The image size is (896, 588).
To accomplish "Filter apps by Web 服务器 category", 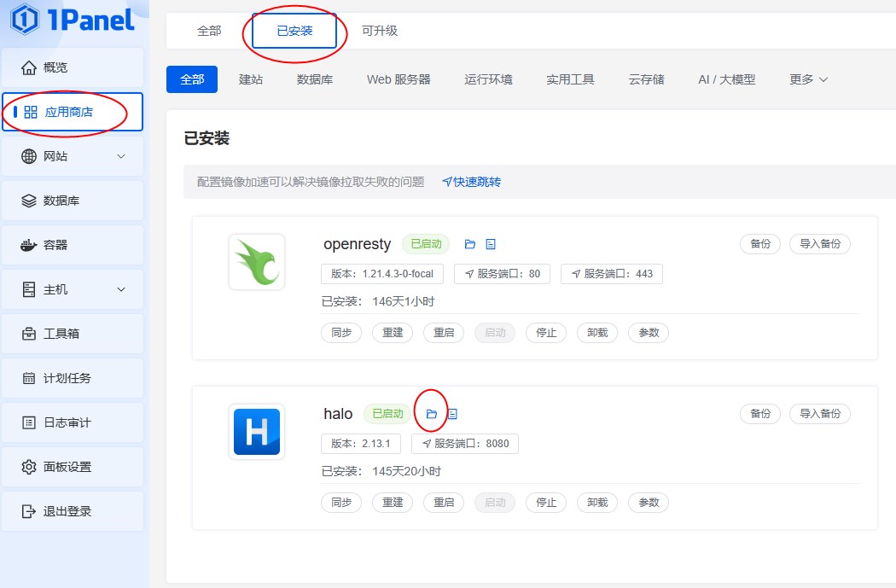I will click(x=399, y=79).
